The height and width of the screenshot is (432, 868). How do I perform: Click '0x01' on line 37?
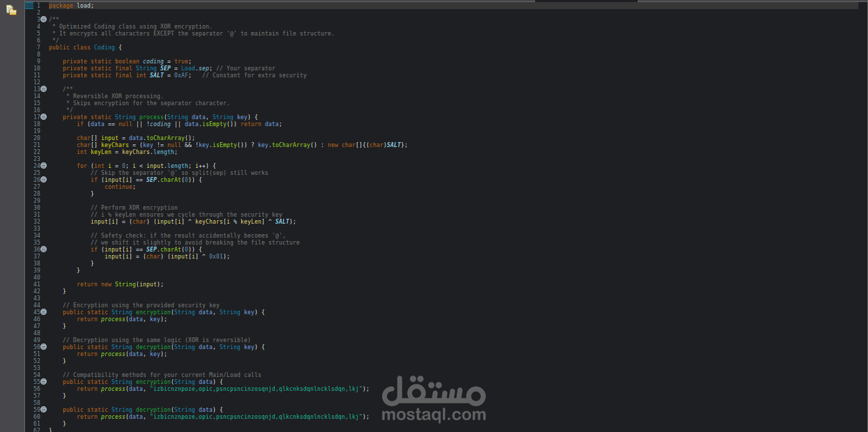(216, 256)
